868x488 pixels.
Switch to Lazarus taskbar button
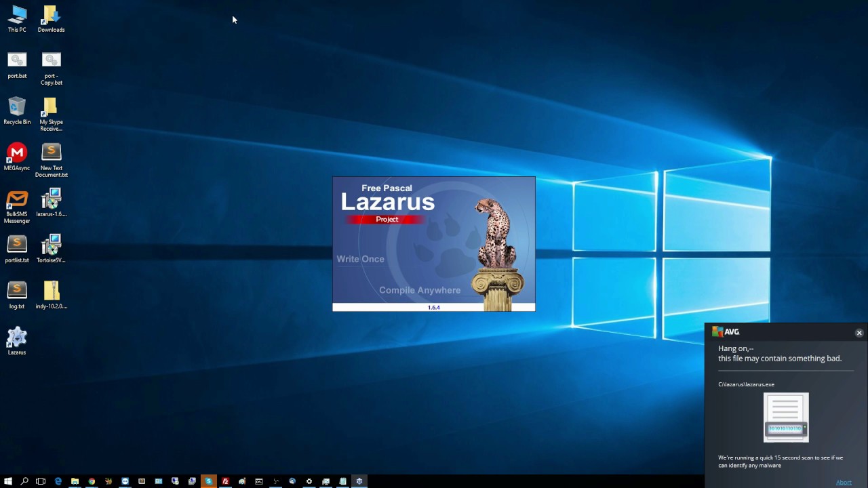tap(359, 481)
